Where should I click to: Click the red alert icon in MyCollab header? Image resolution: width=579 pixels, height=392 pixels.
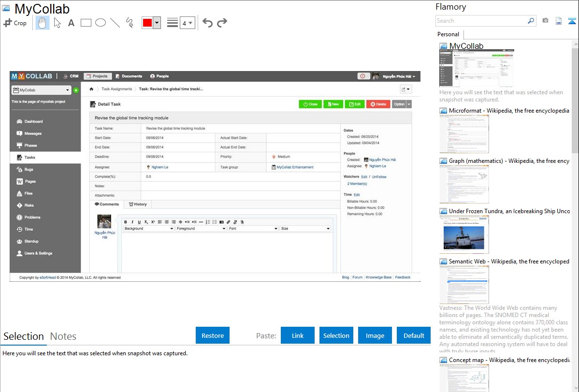tap(362, 76)
